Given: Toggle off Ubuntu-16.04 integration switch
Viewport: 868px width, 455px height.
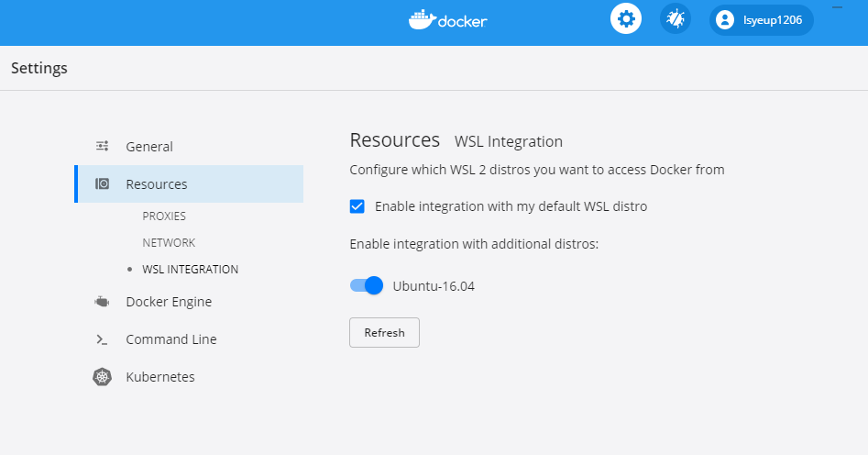Looking at the screenshot, I should click(367, 285).
